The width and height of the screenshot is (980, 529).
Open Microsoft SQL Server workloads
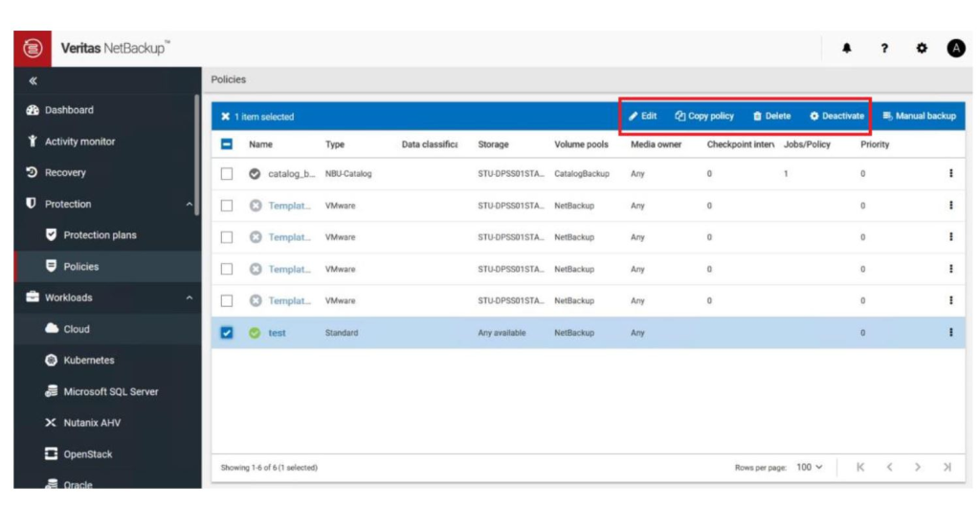pyautogui.click(x=101, y=391)
